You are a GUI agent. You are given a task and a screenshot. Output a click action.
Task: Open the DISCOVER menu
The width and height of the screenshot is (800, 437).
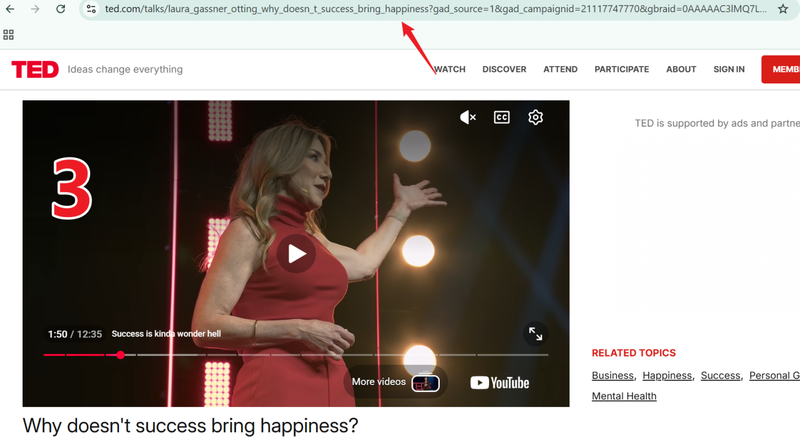[x=504, y=69]
